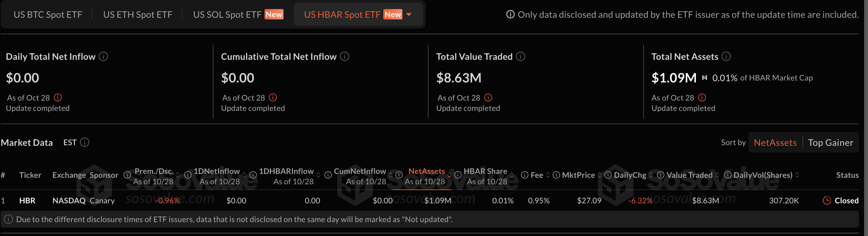Image resolution: width=868 pixels, height=236 pixels.
Task: Click red alert icon under Total Value Traded
Action: [x=488, y=98]
